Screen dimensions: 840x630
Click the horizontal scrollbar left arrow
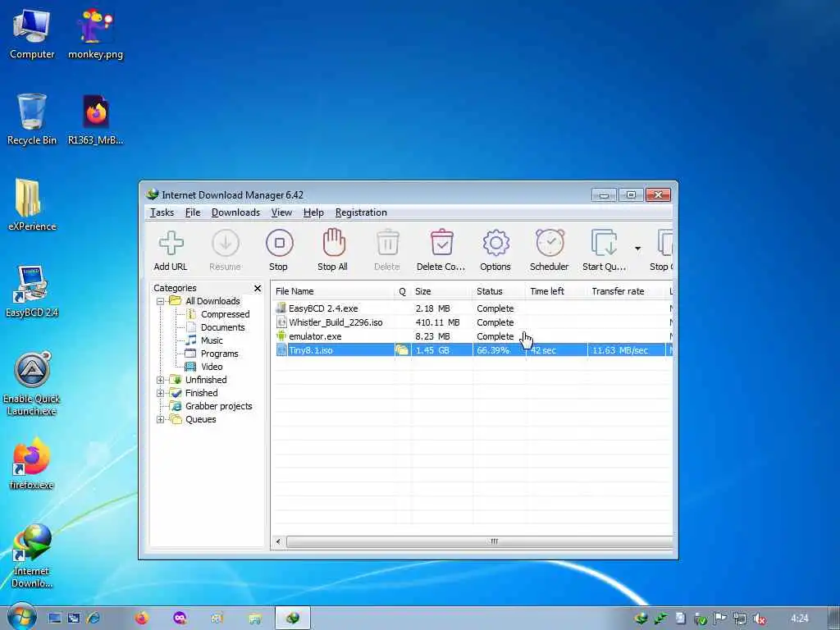point(278,541)
